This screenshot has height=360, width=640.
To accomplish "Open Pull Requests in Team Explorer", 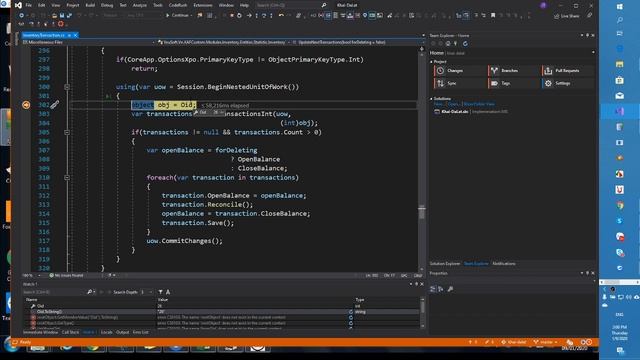I will pyautogui.click(x=567, y=71).
